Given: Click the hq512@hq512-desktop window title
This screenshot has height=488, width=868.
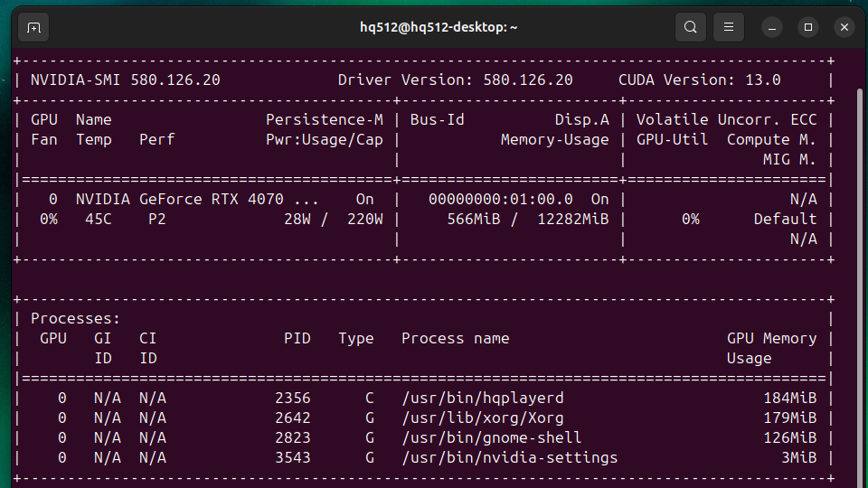Looking at the screenshot, I should click(x=439, y=27).
